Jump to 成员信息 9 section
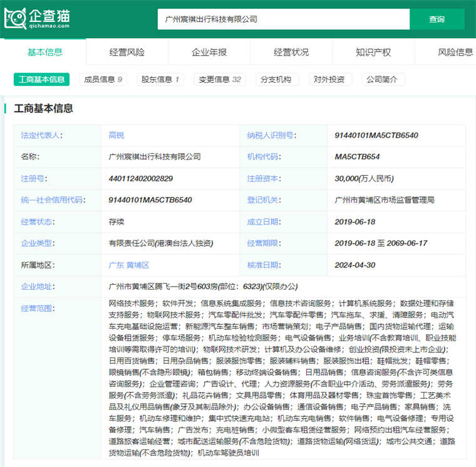 pos(103,80)
